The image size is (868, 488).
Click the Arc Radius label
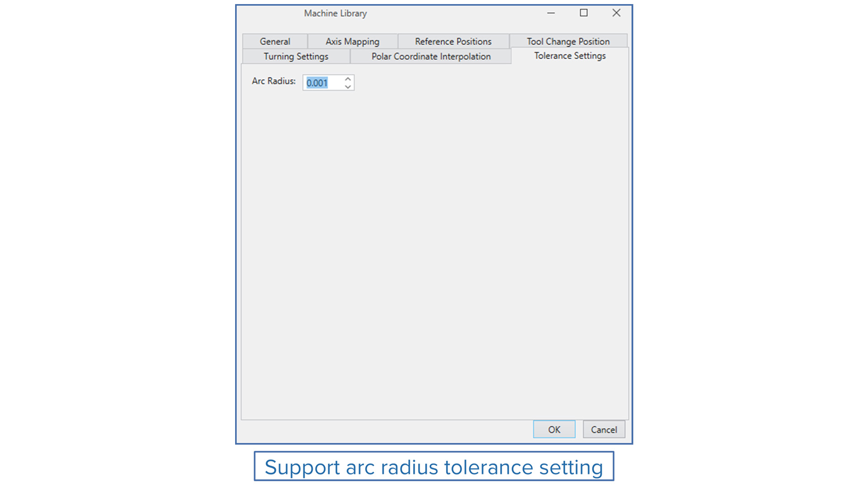274,81
